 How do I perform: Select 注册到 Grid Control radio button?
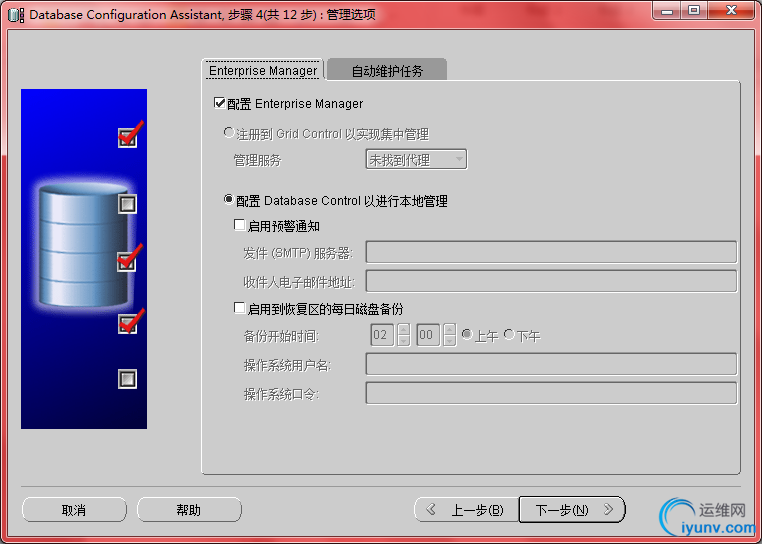[x=228, y=133]
